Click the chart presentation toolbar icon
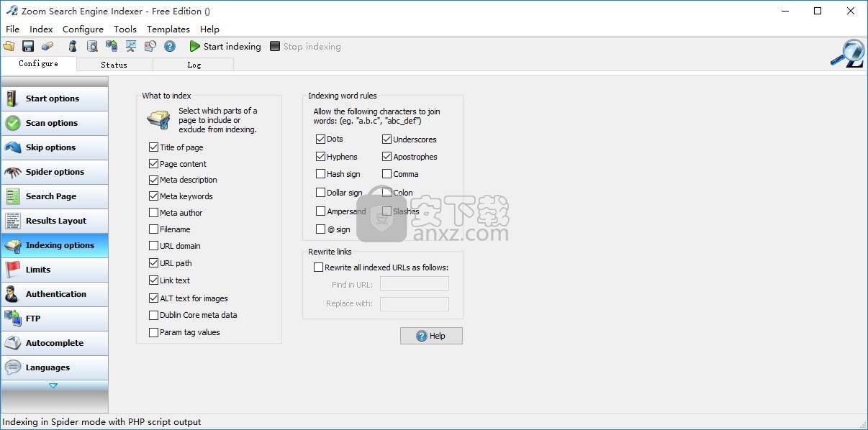Screen dimensions: 868x430 (131, 46)
